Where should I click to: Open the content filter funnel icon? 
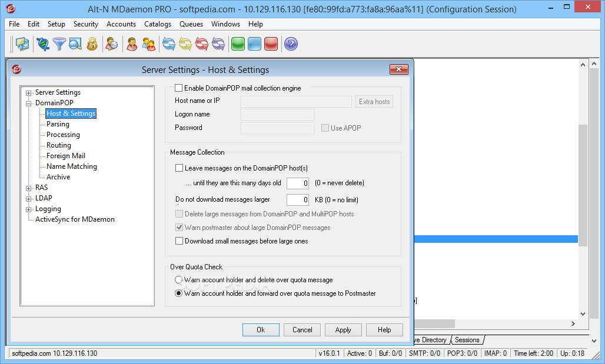click(59, 44)
